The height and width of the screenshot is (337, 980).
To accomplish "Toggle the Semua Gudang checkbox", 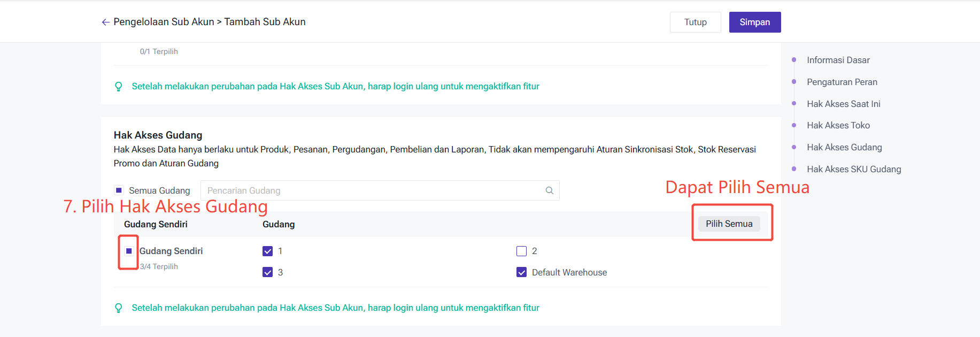I will point(119,190).
